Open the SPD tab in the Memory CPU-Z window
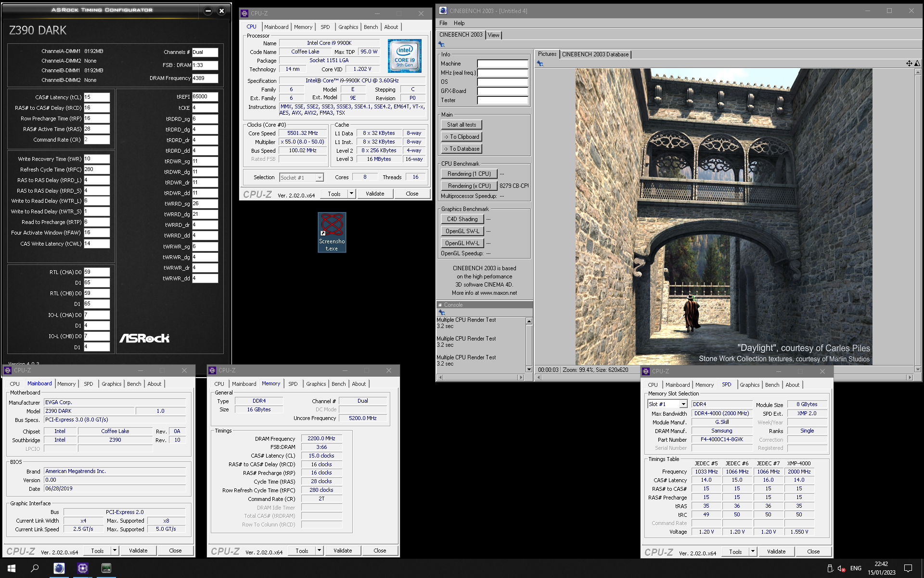924x578 pixels. tap(293, 384)
